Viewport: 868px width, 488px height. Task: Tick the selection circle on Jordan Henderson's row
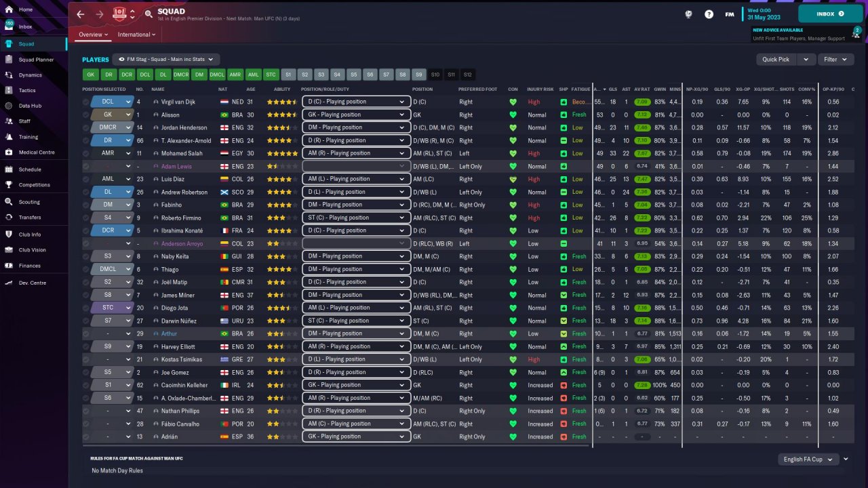85,127
